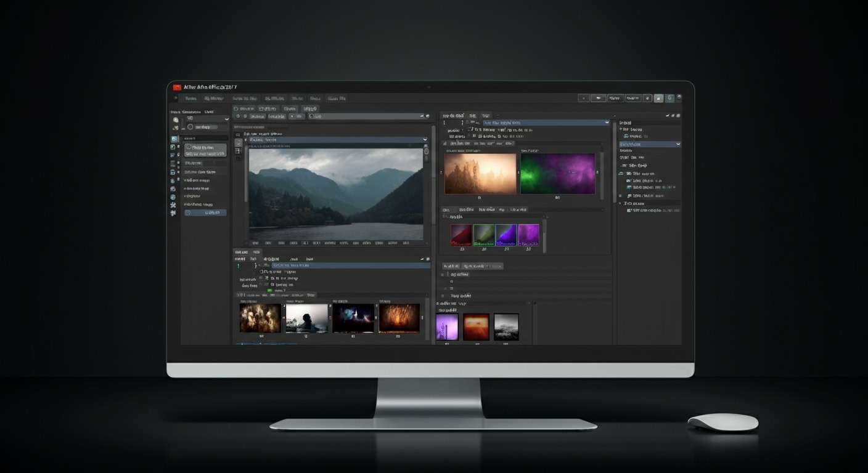This screenshot has height=473, width=868.
Task: Click the small grid icon left of the preview image
Action: pos(238,151)
